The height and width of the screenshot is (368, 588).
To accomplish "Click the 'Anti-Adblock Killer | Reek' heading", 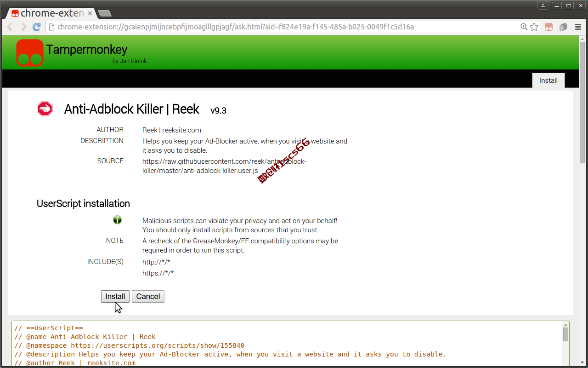I will tap(131, 109).
